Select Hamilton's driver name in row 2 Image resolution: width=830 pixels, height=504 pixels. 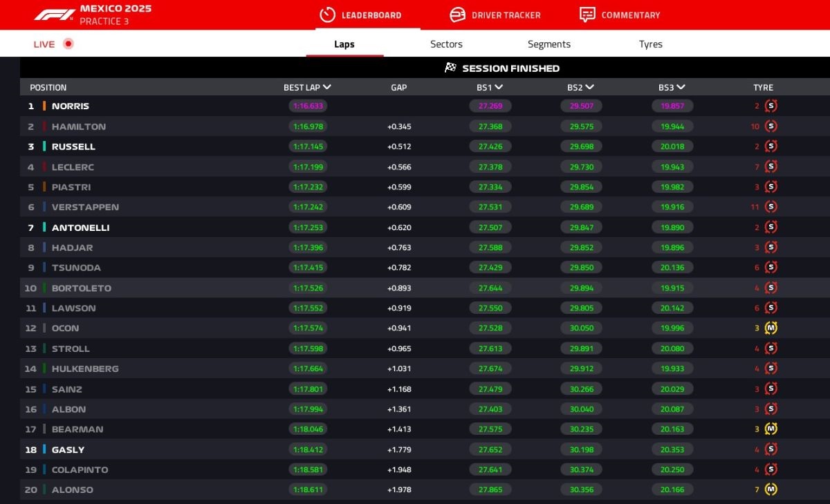pos(79,127)
